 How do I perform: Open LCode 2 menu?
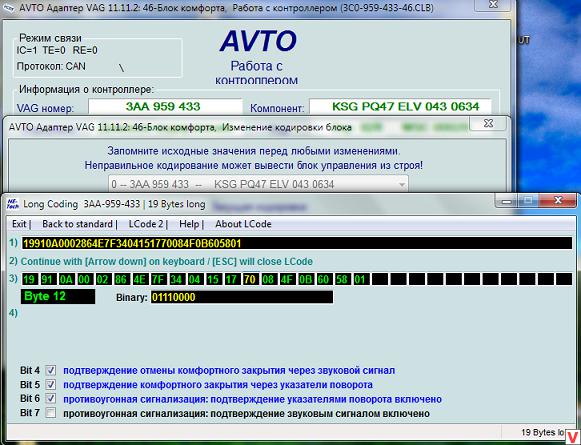[146, 224]
